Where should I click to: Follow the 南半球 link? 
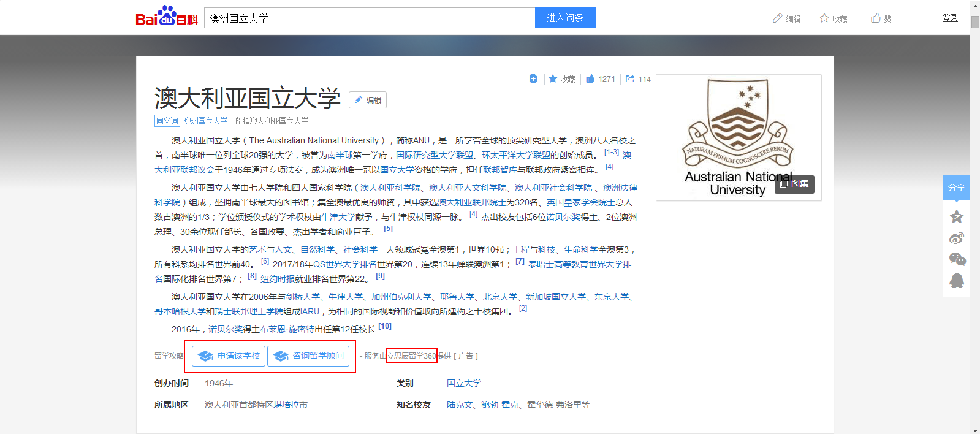pyautogui.click(x=340, y=155)
